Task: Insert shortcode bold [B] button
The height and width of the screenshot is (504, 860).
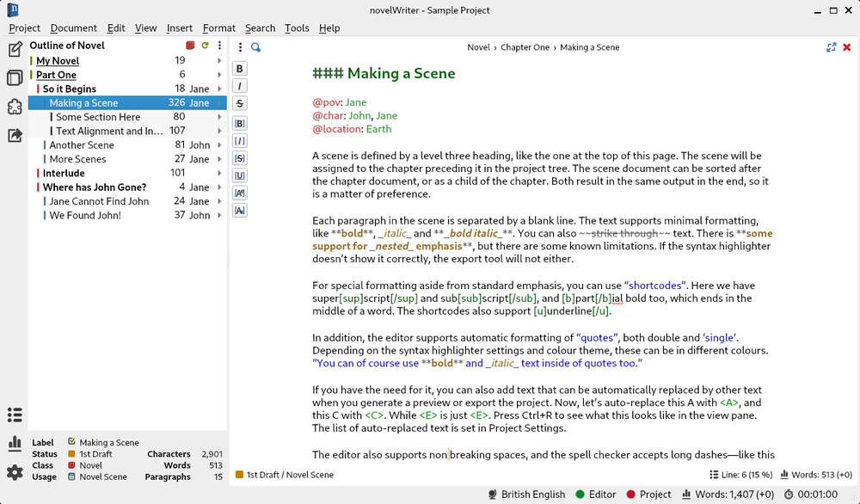Action: click(240, 123)
